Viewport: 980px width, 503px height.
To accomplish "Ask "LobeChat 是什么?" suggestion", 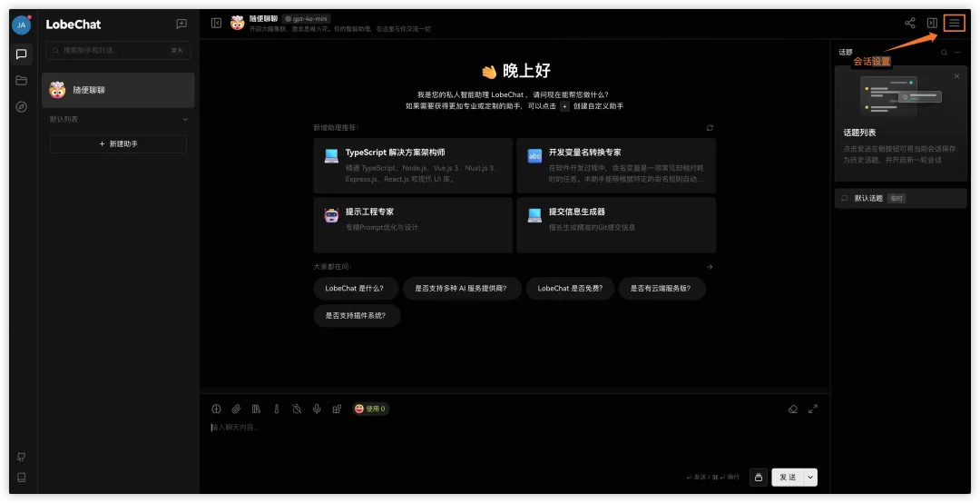I will [x=355, y=289].
